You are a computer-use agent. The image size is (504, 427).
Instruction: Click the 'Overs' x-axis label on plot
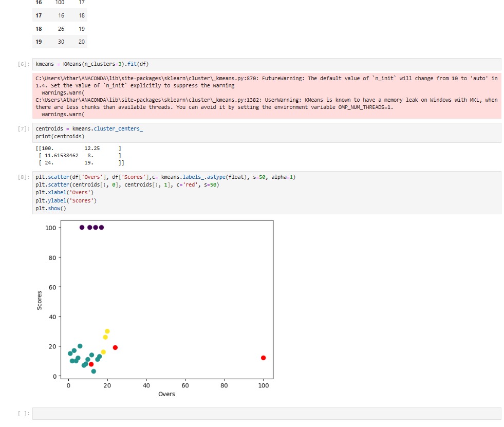tap(166, 394)
